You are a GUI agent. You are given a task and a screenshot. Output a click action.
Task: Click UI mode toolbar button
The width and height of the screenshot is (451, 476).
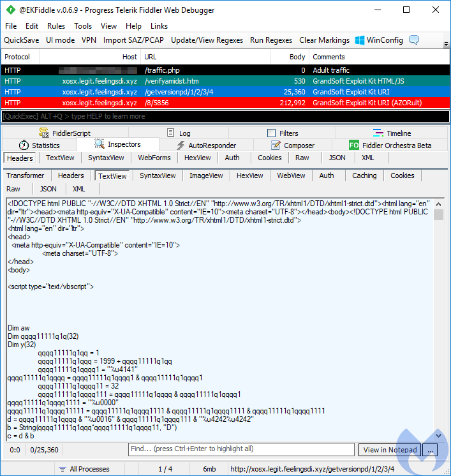click(60, 40)
